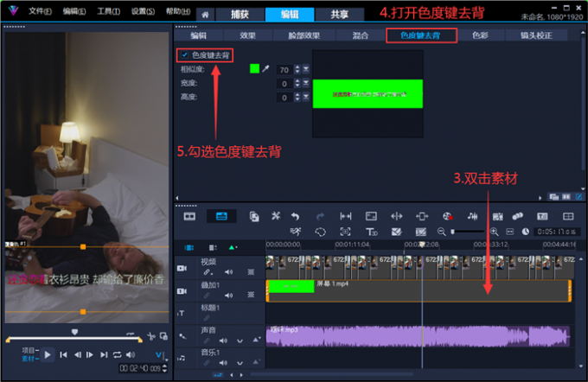Viewport: 588px width, 382px height.
Task: Open the V preview options dropdown
Action: tap(161, 355)
